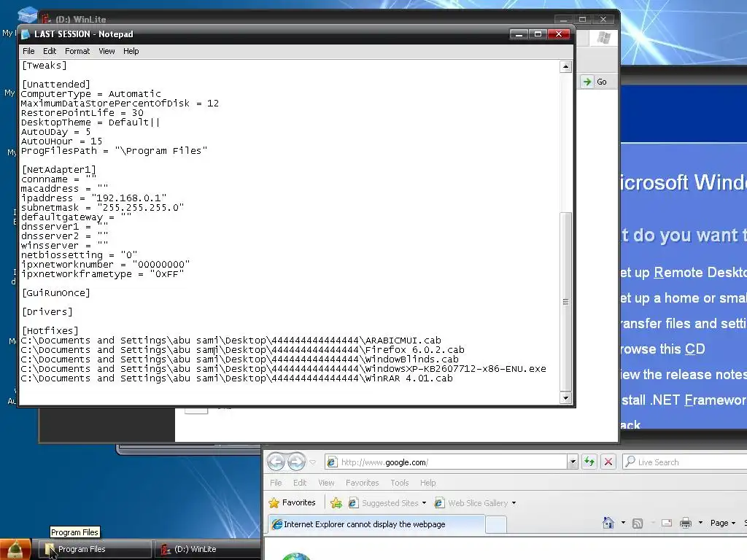Image resolution: width=747 pixels, height=560 pixels.
Task: Click WinLite title bar icon
Action: pyautogui.click(x=46, y=19)
